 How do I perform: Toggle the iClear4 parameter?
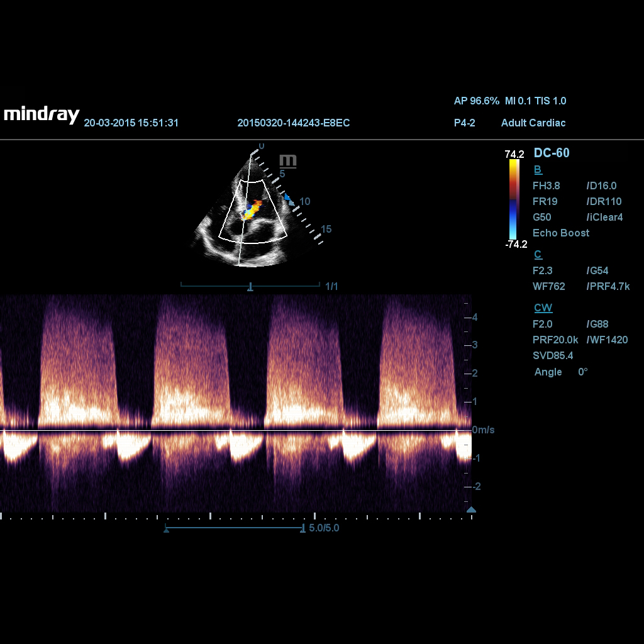(x=604, y=217)
